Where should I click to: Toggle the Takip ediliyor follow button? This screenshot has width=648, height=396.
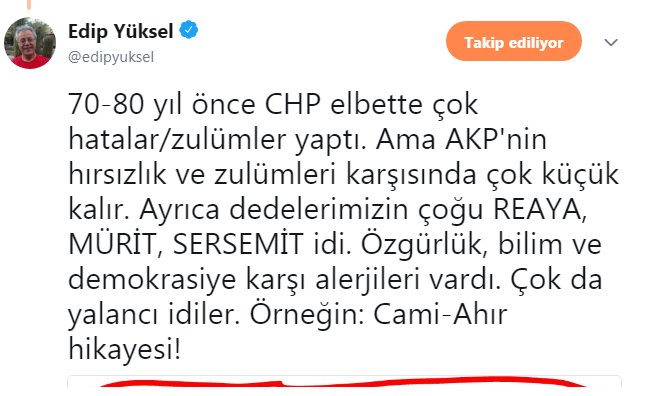[514, 42]
